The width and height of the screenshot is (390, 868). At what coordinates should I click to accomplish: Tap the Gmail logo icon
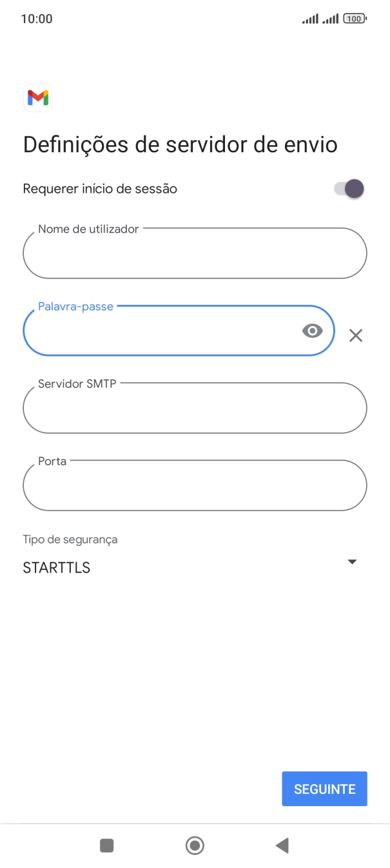37,98
